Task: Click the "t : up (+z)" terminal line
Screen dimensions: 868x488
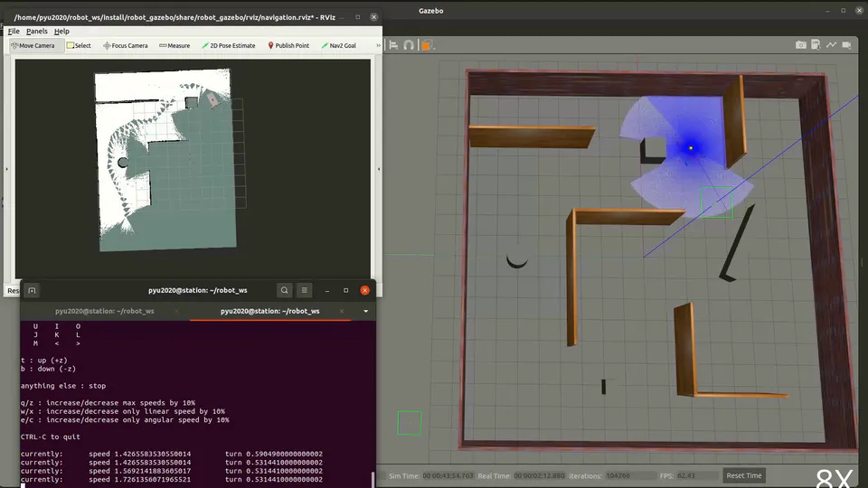Action: [43, 361]
